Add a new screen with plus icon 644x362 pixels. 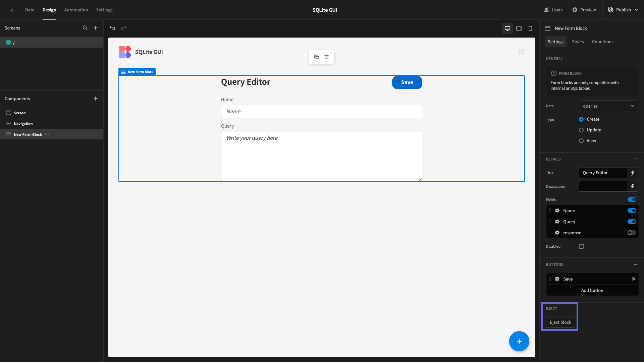coord(96,28)
